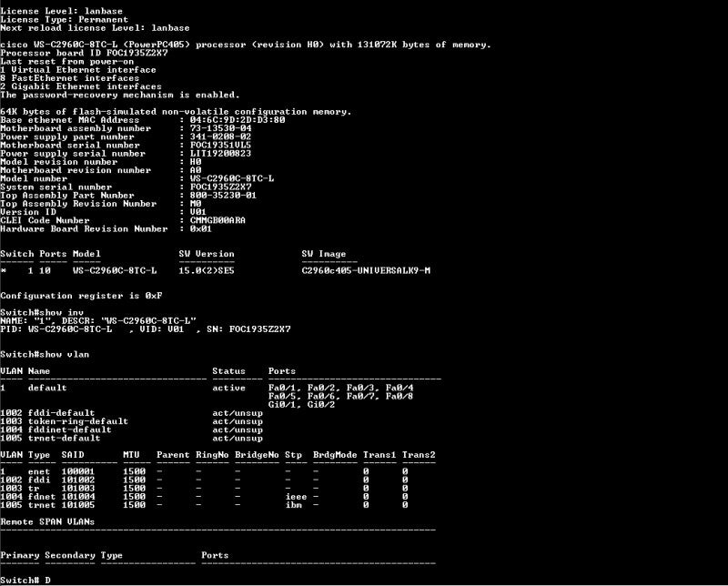728x586 pixels.
Task: Click the 'trnet-default' VLAN row
Action: [x=131, y=438]
